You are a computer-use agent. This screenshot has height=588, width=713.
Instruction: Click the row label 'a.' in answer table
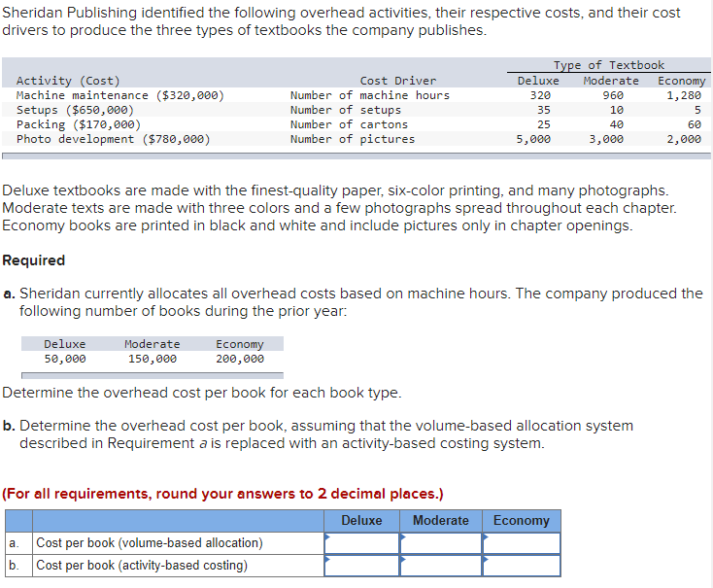(14, 543)
